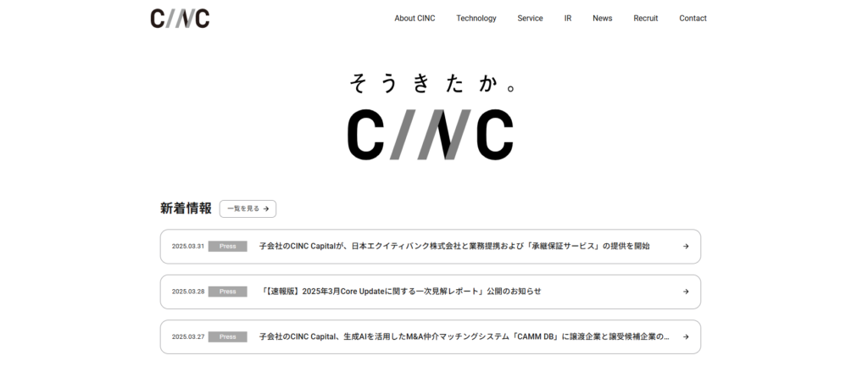Click the date 2025.03.31
Screen dimensions: 868x389
click(x=188, y=247)
